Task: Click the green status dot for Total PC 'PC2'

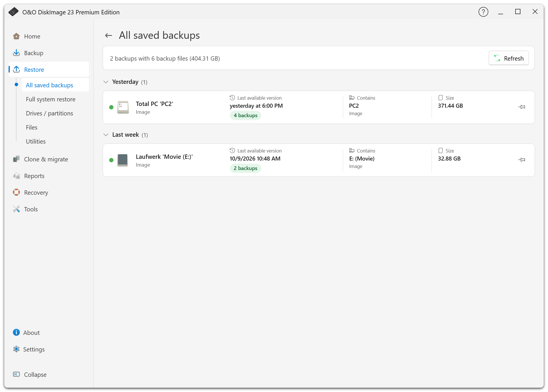Action: 111,107
